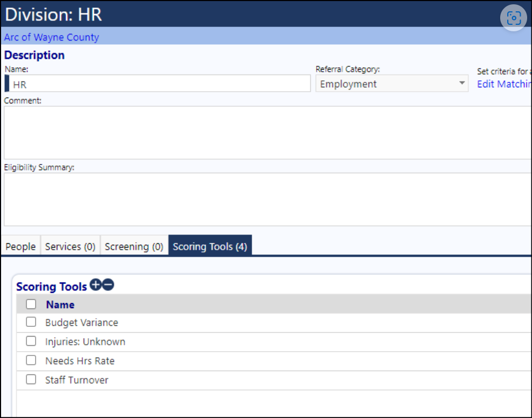This screenshot has width=532, height=418.
Task: Click the Budget Variance row text
Action: click(82, 323)
